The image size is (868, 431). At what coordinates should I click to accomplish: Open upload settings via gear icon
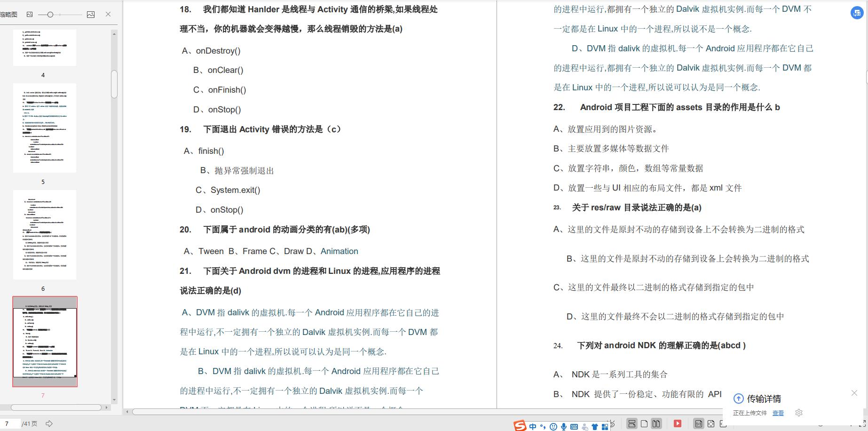799,413
